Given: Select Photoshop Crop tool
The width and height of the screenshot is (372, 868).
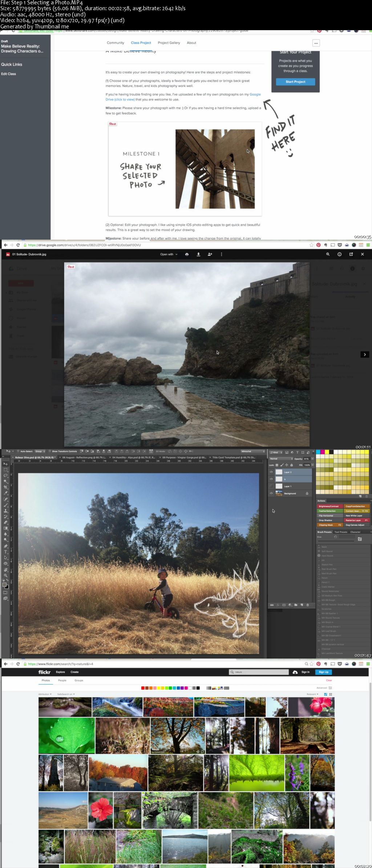Looking at the screenshot, I should point(5,487).
